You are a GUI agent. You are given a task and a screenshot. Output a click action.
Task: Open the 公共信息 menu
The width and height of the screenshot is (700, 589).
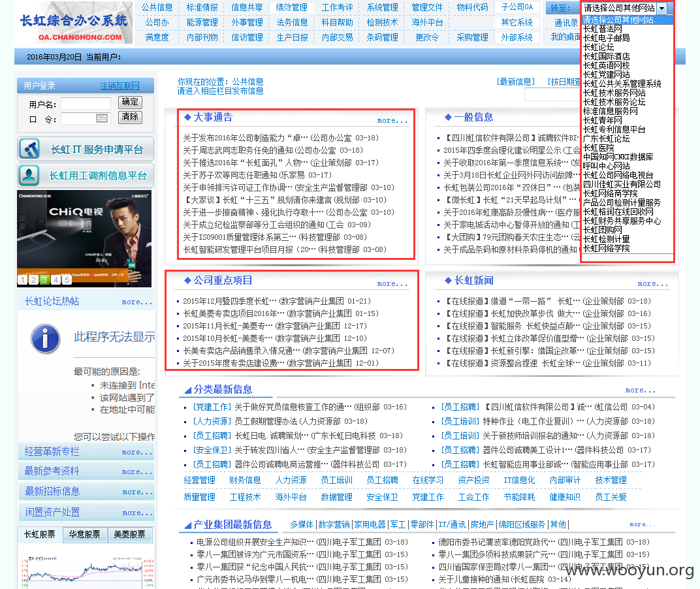[x=157, y=8]
